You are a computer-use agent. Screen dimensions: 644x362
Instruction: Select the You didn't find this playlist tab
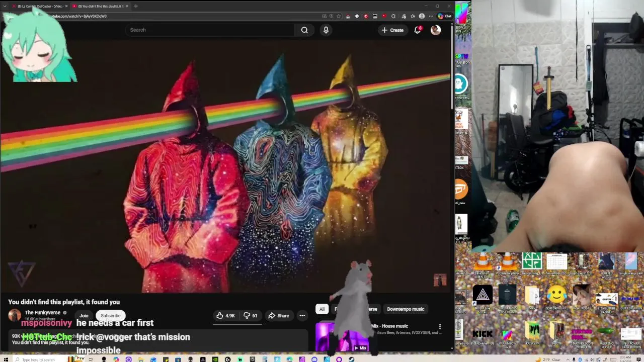(x=100, y=6)
